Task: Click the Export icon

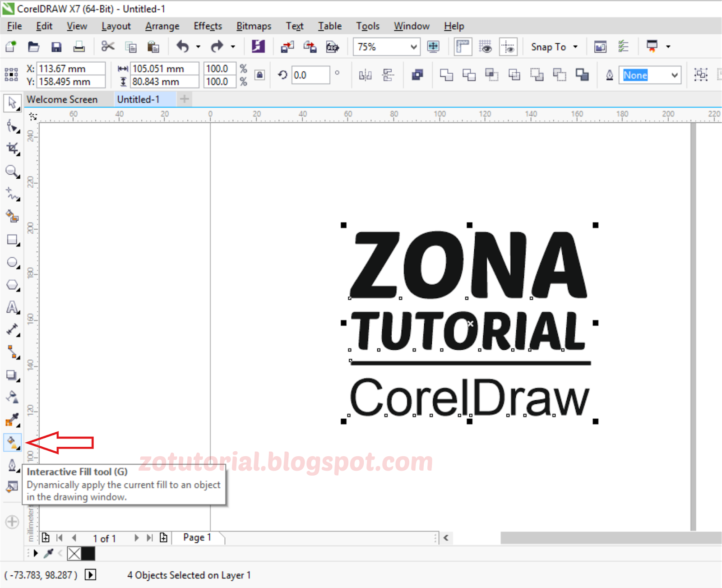Action: click(310, 46)
